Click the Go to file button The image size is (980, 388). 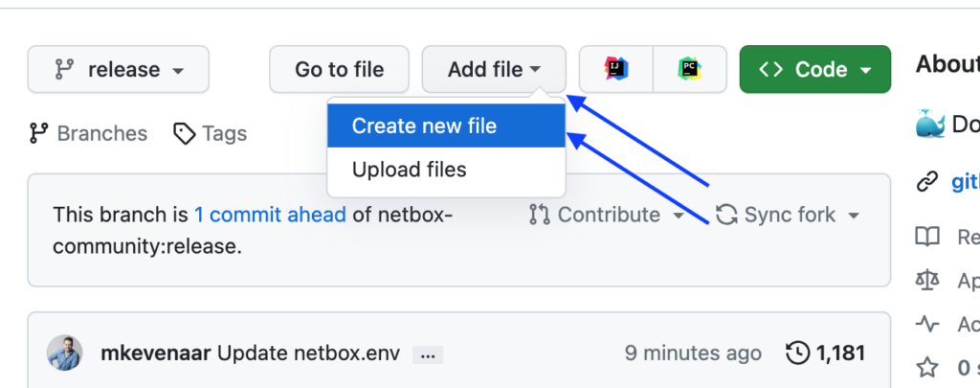point(339,69)
